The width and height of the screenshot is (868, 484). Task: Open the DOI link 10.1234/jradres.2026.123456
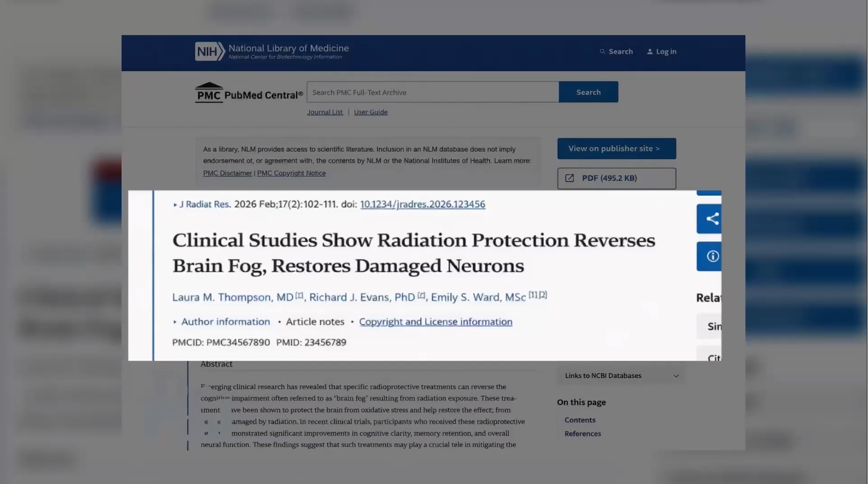[x=422, y=204]
